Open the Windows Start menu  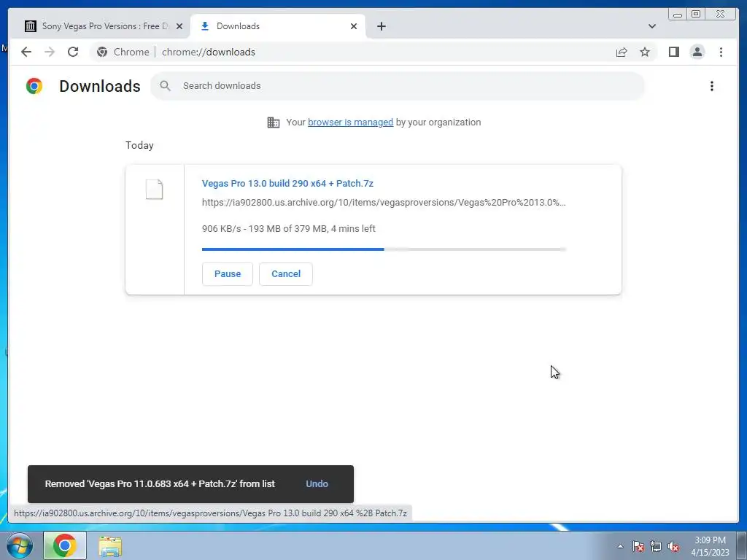(x=20, y=545)
